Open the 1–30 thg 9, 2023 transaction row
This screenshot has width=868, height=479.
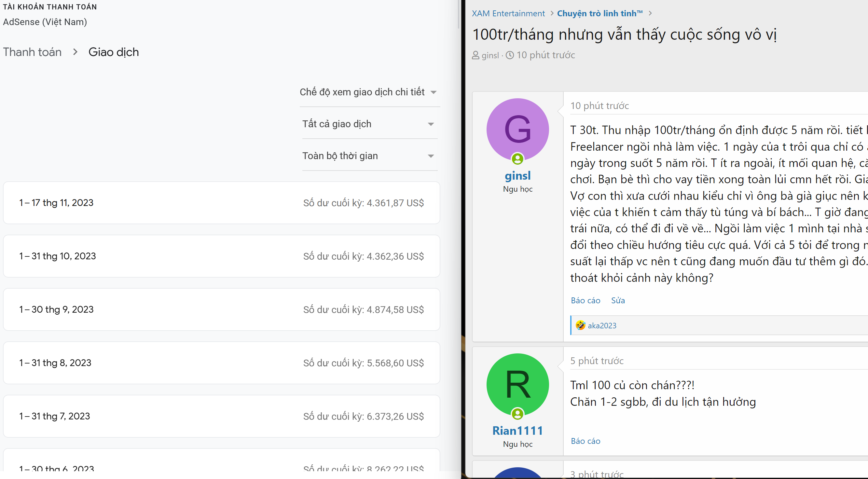pos(221,309)
